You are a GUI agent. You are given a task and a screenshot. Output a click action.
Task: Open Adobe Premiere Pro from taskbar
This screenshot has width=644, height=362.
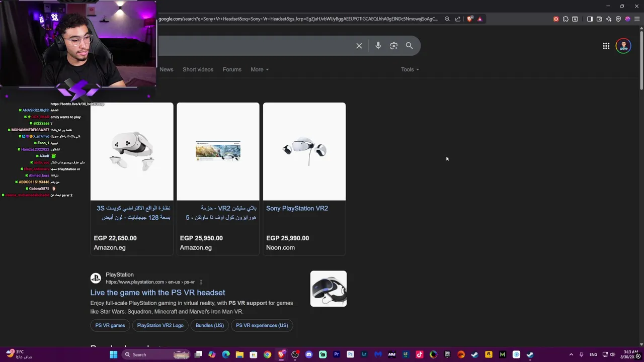coord(337,354)
